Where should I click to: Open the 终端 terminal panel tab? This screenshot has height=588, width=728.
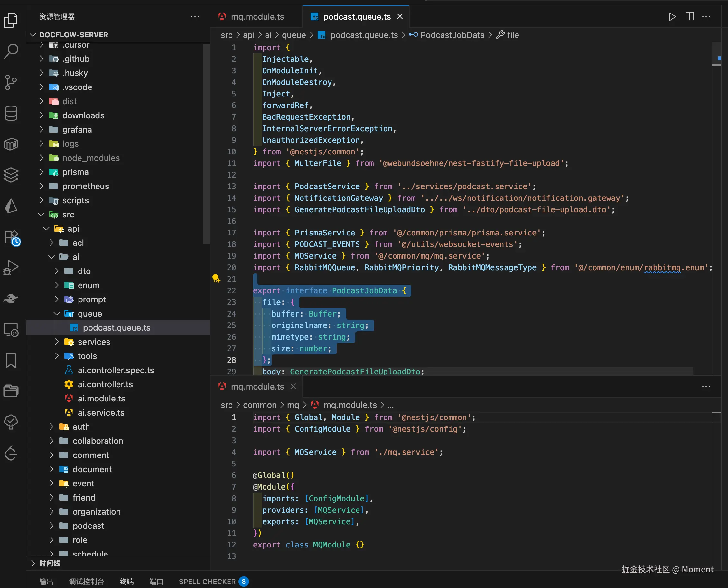pyautogui.click(x=127, y=582)
